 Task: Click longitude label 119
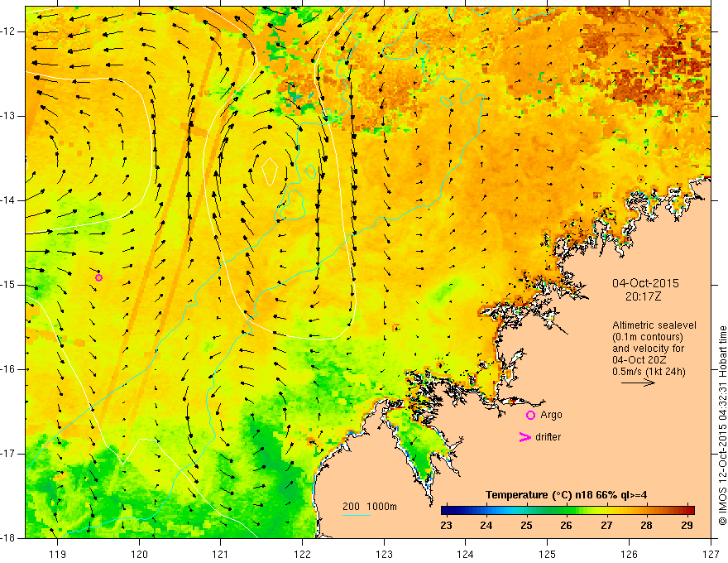pyautogui.click(x=58, y=555)
